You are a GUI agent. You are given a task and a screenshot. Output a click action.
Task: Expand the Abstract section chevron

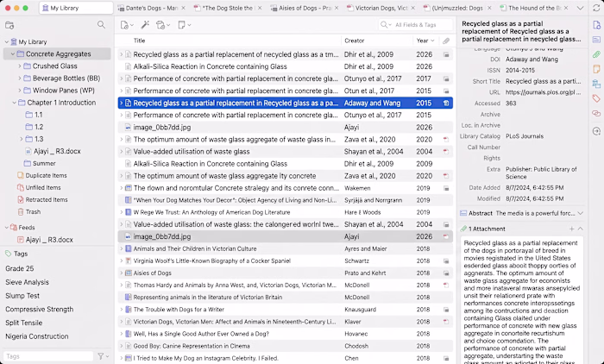581,213
